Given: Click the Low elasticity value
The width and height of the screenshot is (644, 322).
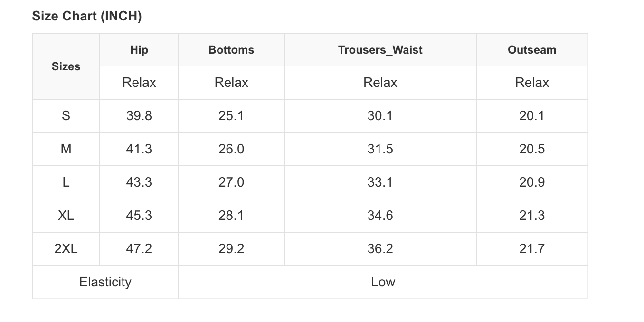Looking at the screenshot, I should [x=383, y=282].
